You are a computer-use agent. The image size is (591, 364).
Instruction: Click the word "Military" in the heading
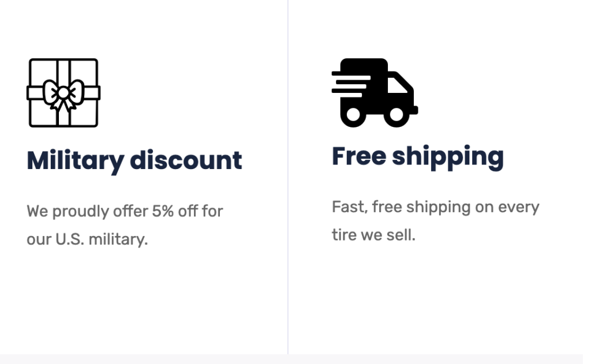click(76, 161)
